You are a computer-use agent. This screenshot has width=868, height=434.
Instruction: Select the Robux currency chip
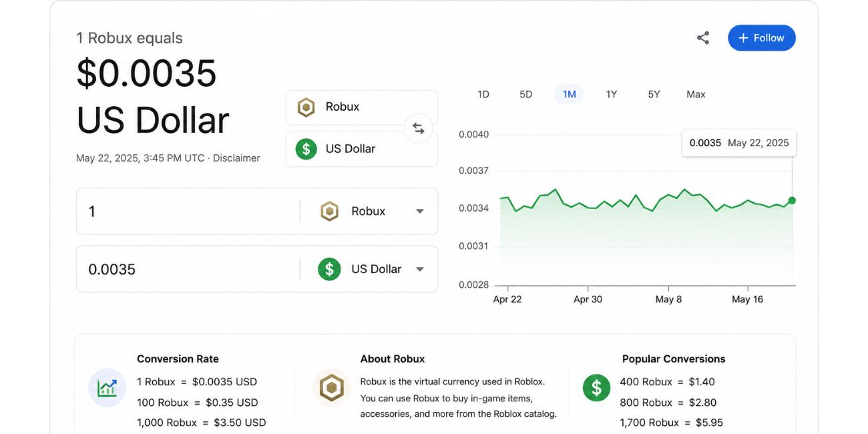coord(362,107)
